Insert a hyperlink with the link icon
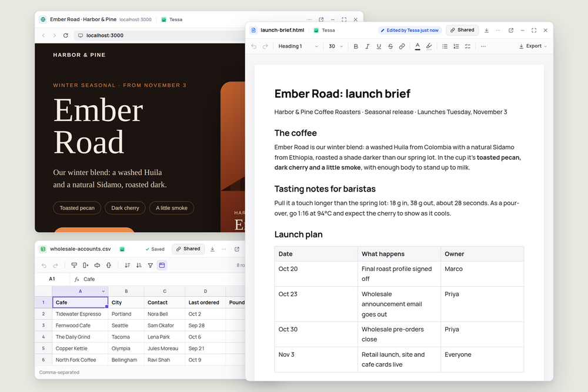This screenshot has width=588, height=392. click(402, 46)
